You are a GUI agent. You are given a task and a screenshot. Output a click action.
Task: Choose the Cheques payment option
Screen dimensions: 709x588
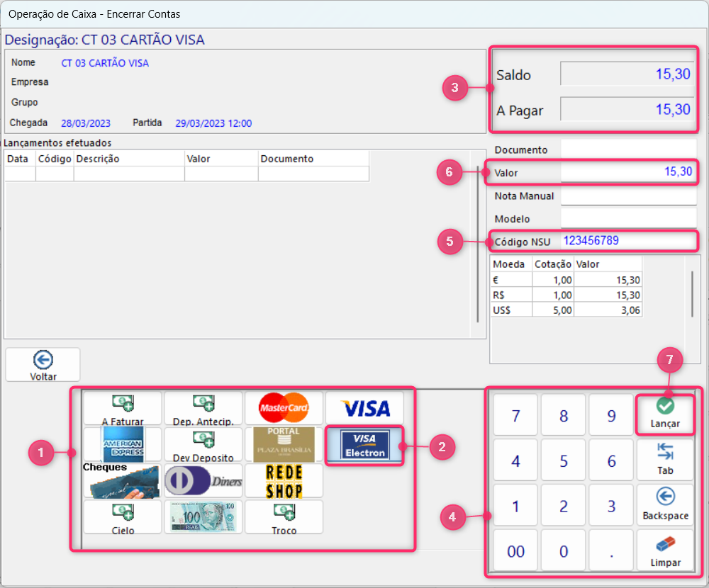click(x=123, y=481)
